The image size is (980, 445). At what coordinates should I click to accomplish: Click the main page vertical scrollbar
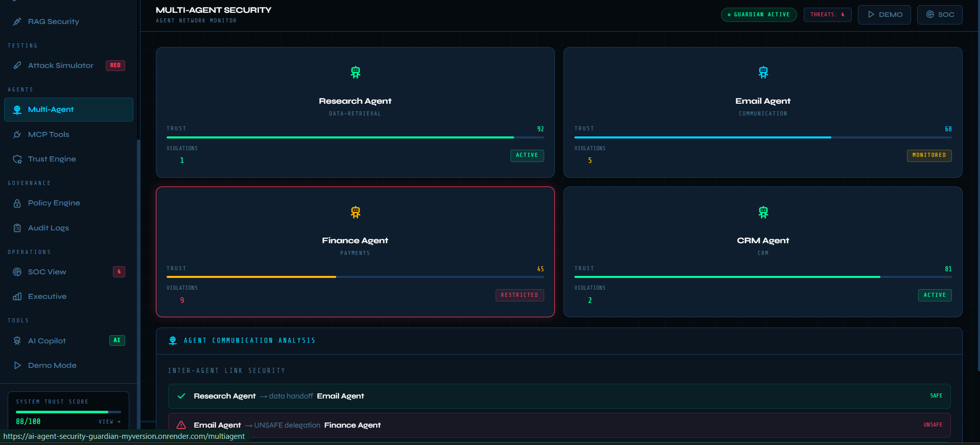pyautogui.click(x=978, y=185)
